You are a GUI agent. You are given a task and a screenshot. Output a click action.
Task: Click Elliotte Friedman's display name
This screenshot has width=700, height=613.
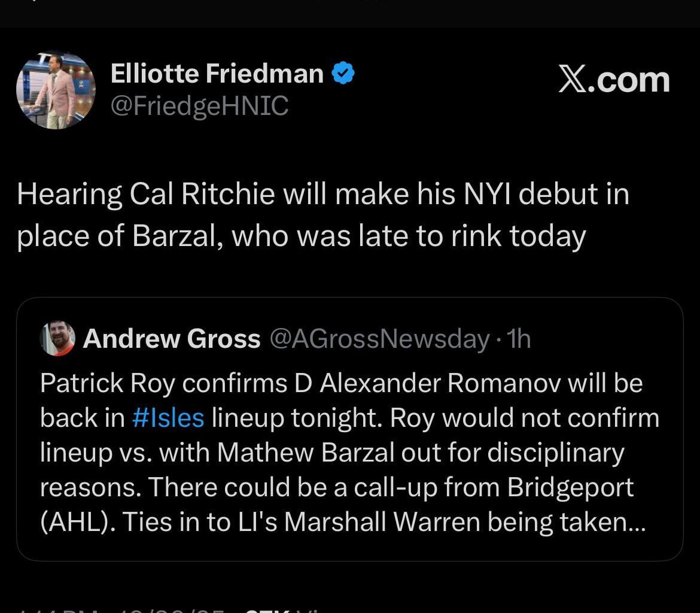218,72
